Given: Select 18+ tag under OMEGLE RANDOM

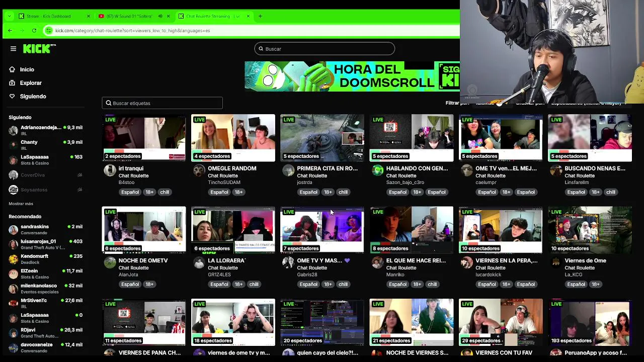Looking at the screenshot, I should [238, 192].
